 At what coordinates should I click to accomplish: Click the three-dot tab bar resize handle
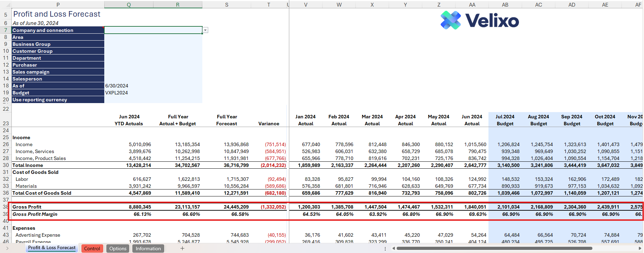click(385, 248)
